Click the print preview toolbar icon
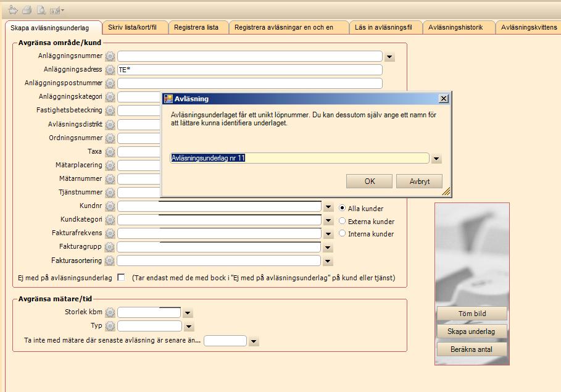 [41, 10]
